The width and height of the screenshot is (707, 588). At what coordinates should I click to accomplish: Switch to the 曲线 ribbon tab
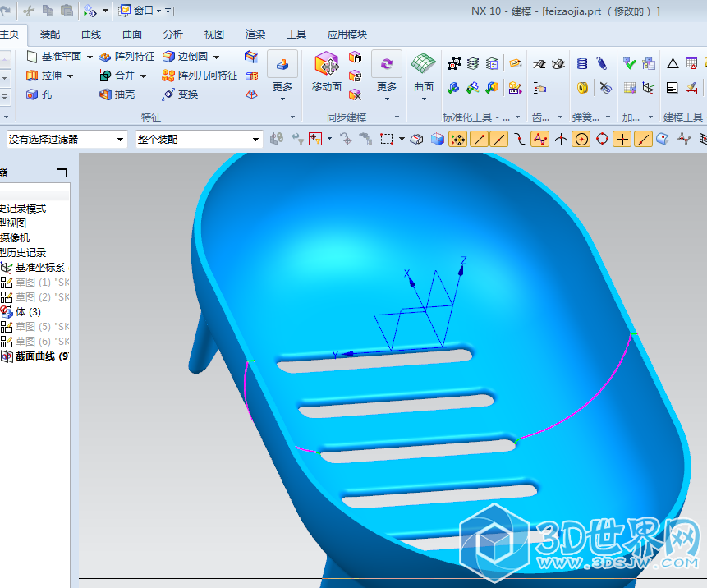tap(91, 34)
